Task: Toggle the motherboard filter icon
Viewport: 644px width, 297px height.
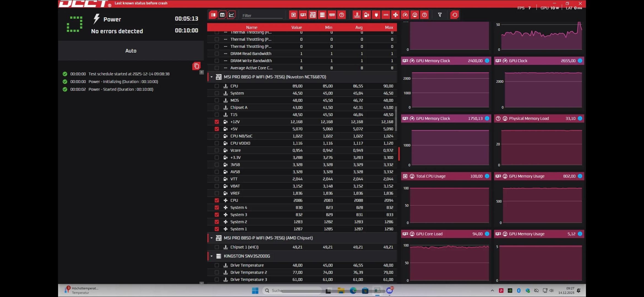Action: [x=313, y=15]
